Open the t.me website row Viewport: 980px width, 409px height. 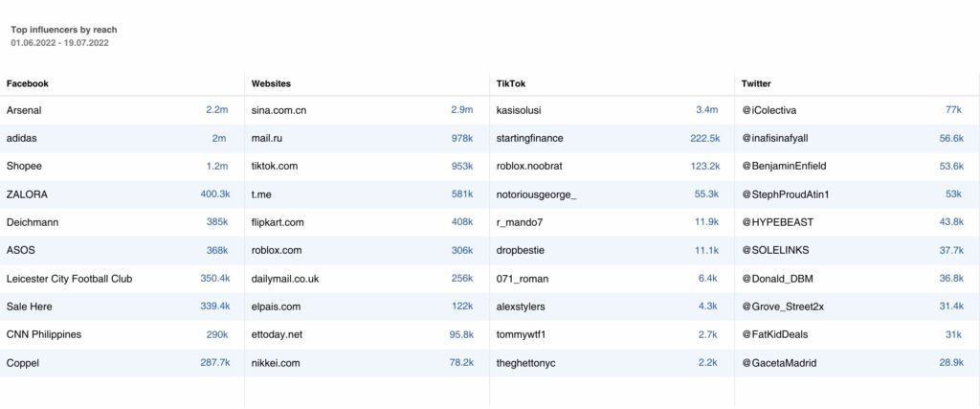[x=261, y=194]
